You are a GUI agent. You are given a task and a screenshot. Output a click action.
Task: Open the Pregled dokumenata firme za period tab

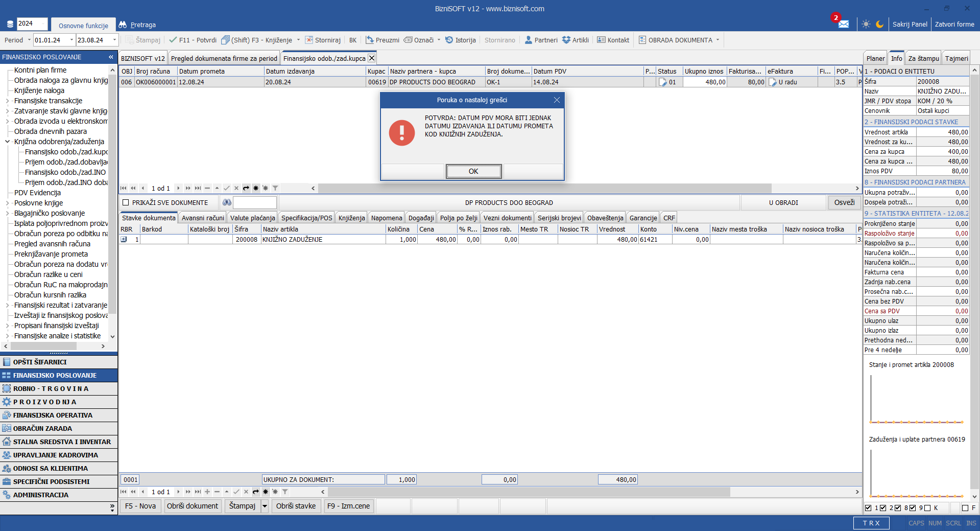click(224, 58)
